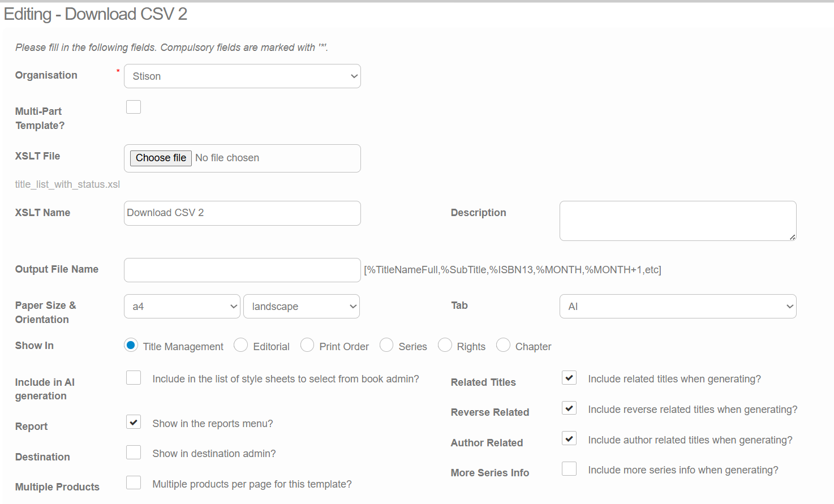This screenshot has height=504, width=834.
Task: Select the Title Management radio button
Action: [131, 345]
